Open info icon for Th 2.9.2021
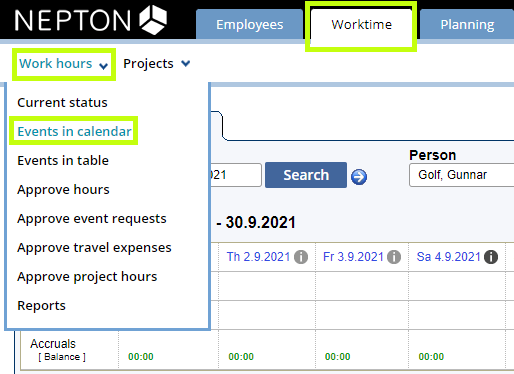 (x=301, y=257)
